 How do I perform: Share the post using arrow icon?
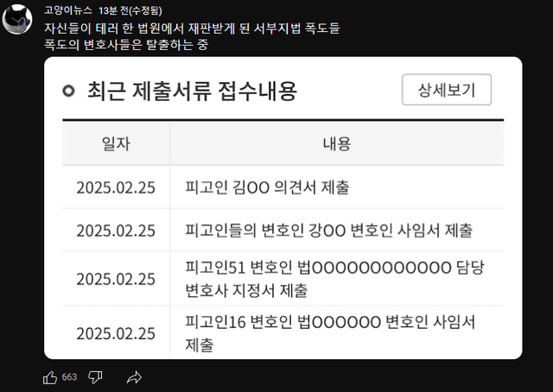[x=134, y=377]
